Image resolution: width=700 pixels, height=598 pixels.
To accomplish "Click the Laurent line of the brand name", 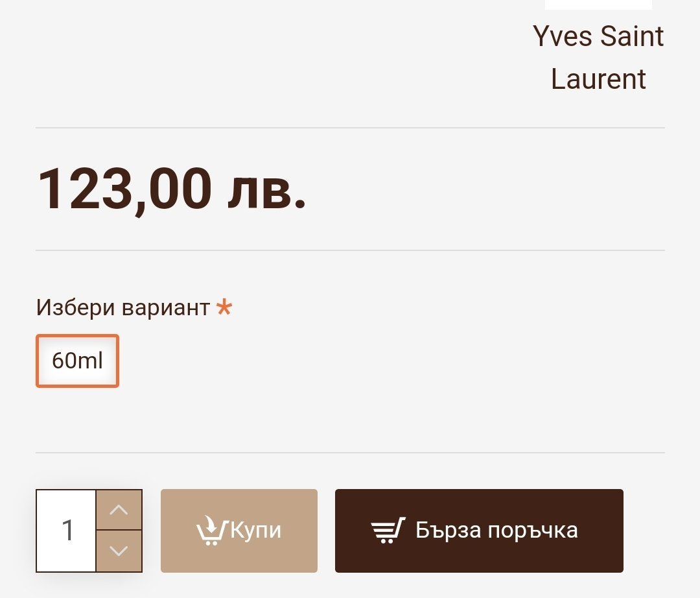I will pos(598,79).
